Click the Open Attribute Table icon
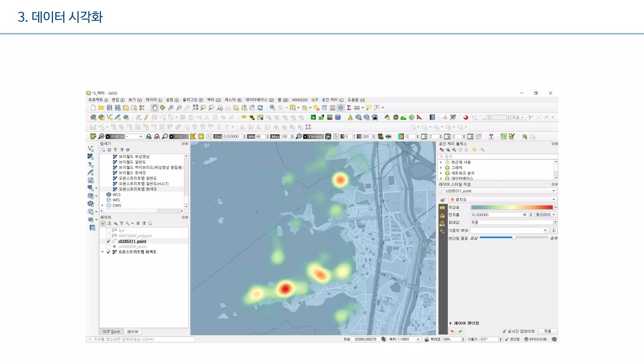The width and height of the screenshot is (644, 362). pyautogui.click(x=325, y=108)
